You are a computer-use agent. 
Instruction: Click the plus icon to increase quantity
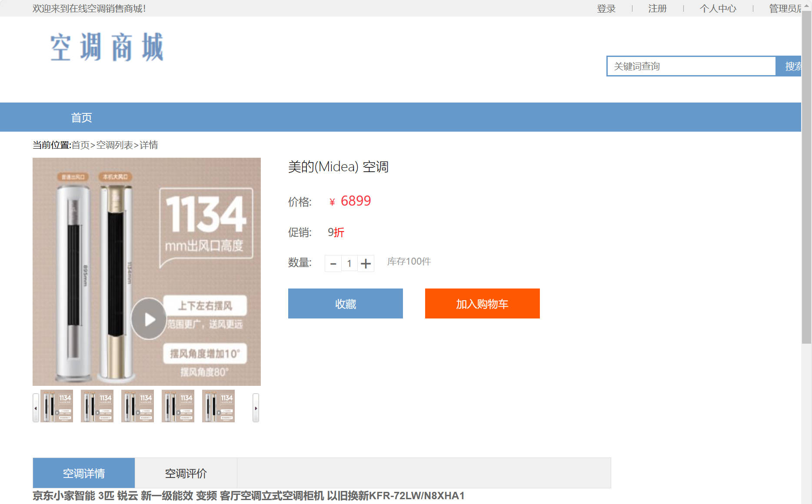(366, 263)
